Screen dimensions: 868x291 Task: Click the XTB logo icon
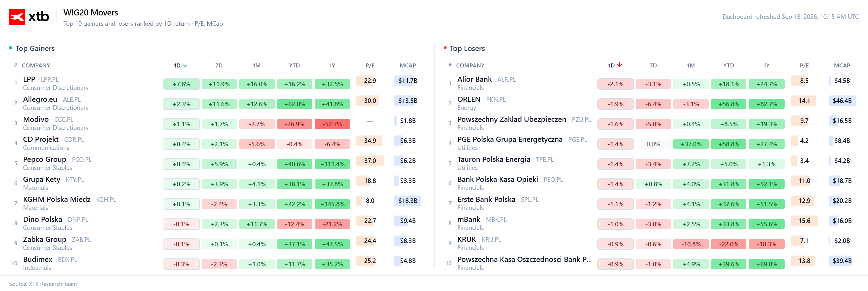(x=17, y=17)
